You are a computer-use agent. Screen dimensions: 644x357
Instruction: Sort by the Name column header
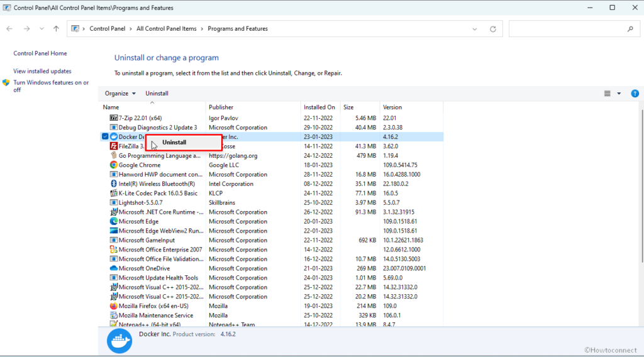click(x=152, y=107)
